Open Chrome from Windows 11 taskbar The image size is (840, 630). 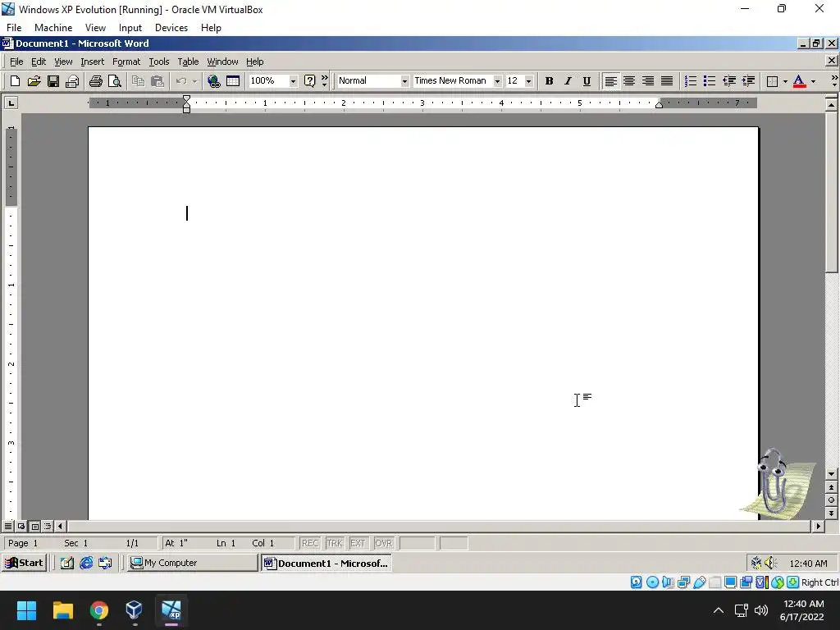point(99,610)
